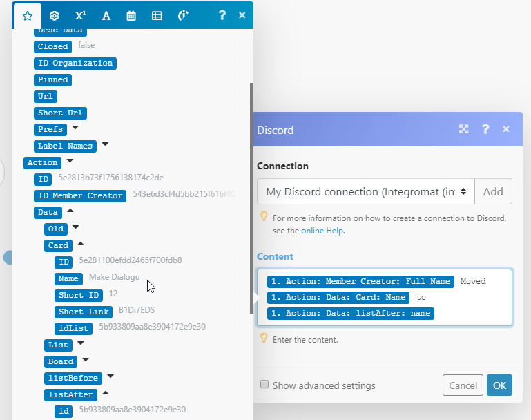The width and height of the screenshot is (531, 420).
Task: Insert the Board variable
Action: click(61, 362)
